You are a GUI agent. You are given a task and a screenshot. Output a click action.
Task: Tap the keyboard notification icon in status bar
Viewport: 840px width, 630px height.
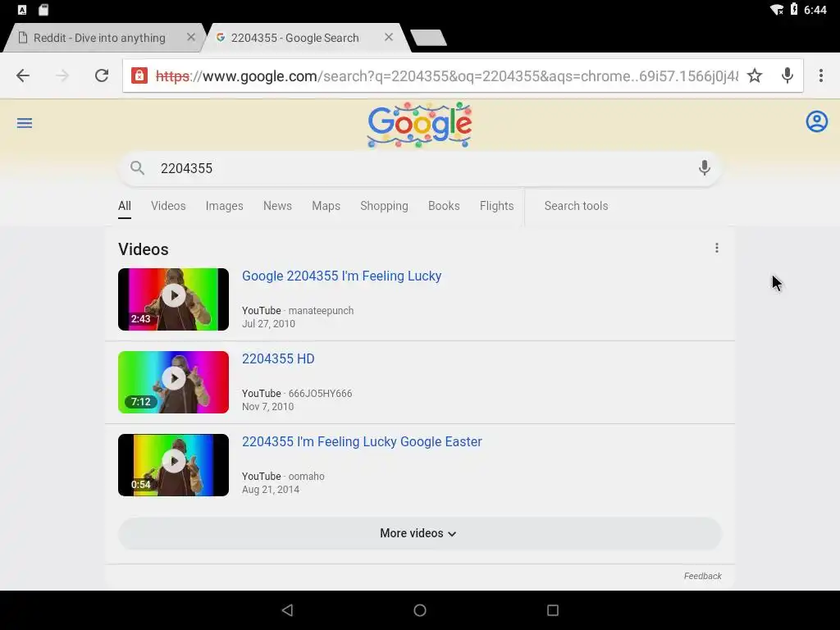point(22,10)
